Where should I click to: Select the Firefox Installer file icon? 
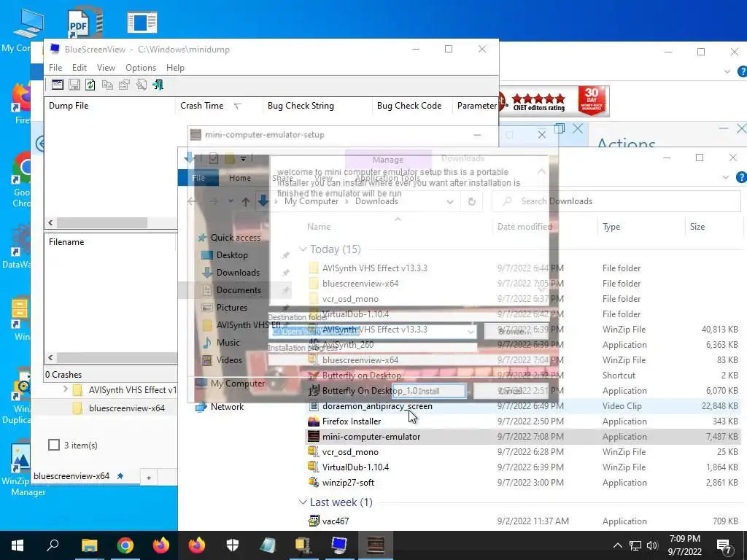(314, 421)
